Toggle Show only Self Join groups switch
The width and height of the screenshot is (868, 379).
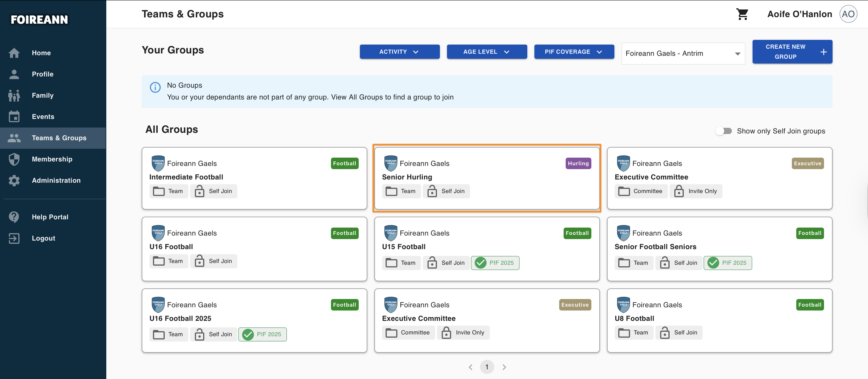(x=723, y=131)
